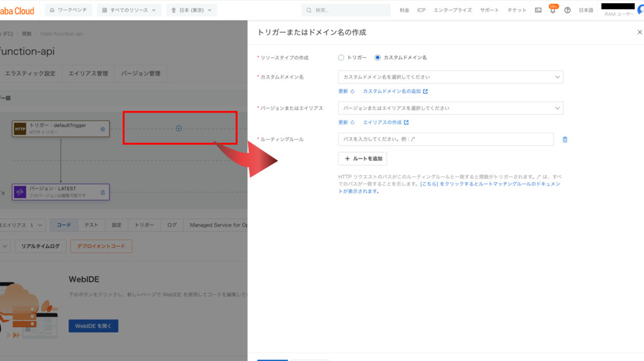Click the notification bell icon
The width and height of the screenshot is (644, 361).
tap(553, 10)
